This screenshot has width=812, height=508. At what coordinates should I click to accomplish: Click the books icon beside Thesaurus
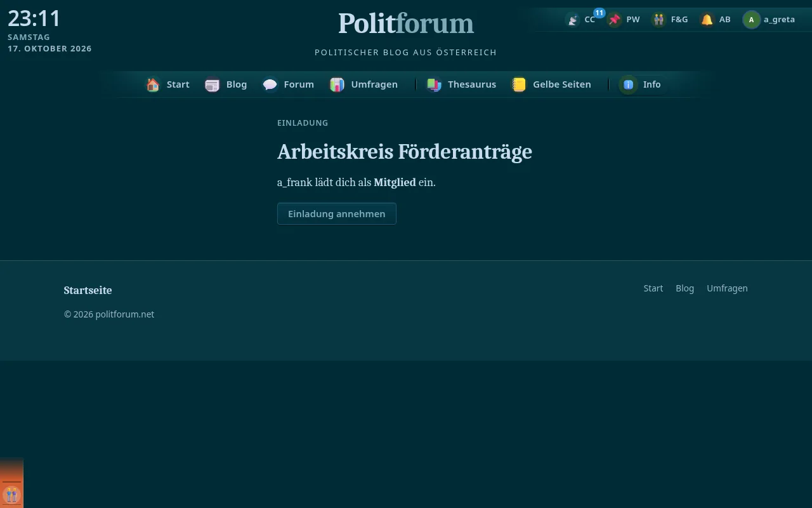point(434,84)
